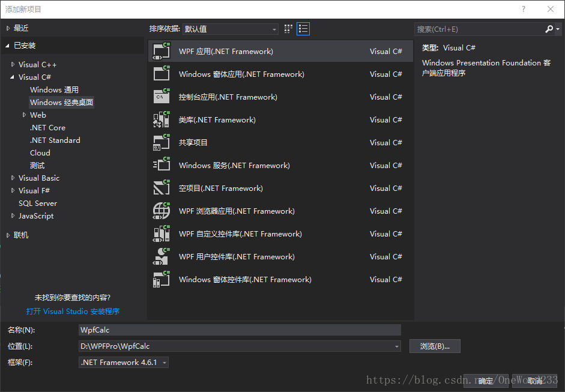Click the search magnifier icon
Viewport: 565px width, 392px height.
coord(549,29)
